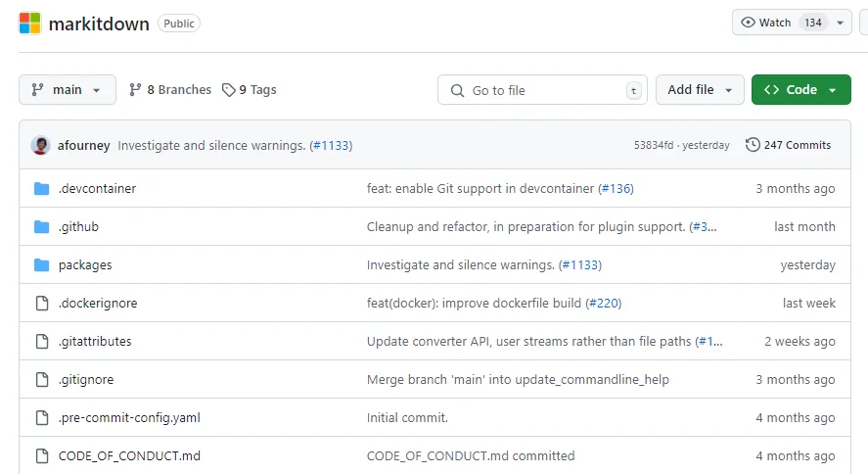The image size is (868, 474).
Task: Expand the main branch selector
Action: [67, 90]
